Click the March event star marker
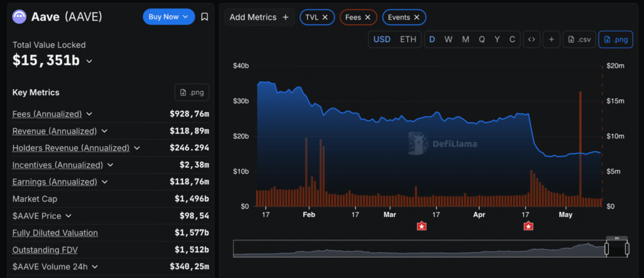Image resolution: width=644 pixels, height=278 pixels. pyautogui.click(x=421, y=226)
